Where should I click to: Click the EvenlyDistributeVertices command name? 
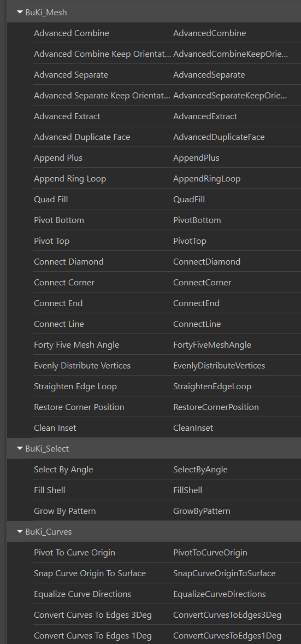pyautogui.click(x=219, y=366)
